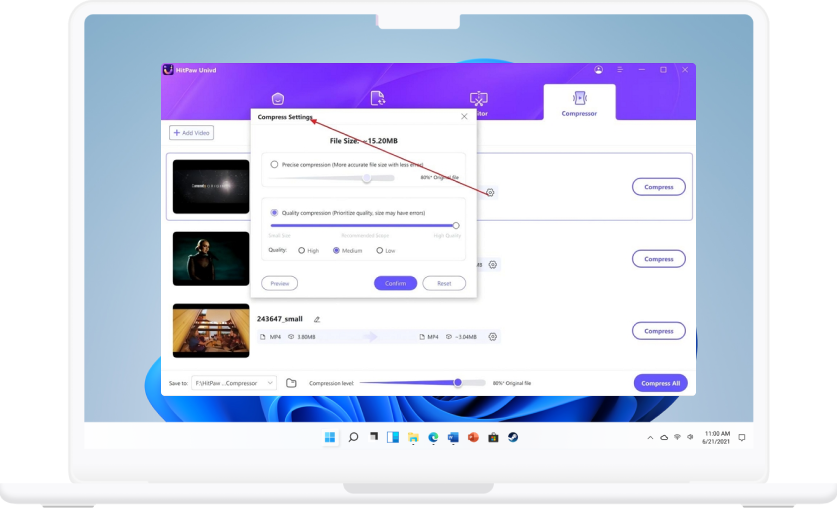Open settings gear for the second video
Image resolution: width=837 pixels, height=508 pixels.
click(x=493, y=265)
